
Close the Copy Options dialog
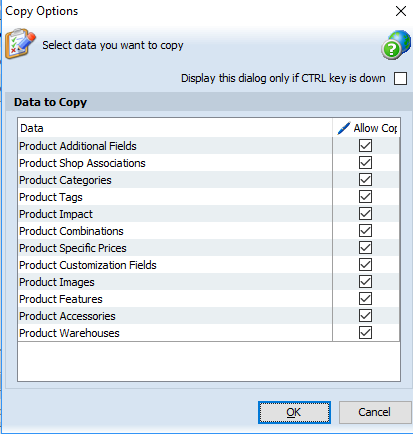click(x=401, y=11)
